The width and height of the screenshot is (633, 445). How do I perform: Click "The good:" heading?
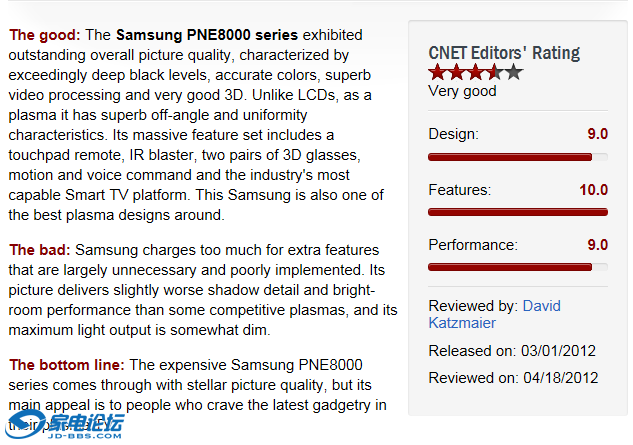tap(45, 35)
